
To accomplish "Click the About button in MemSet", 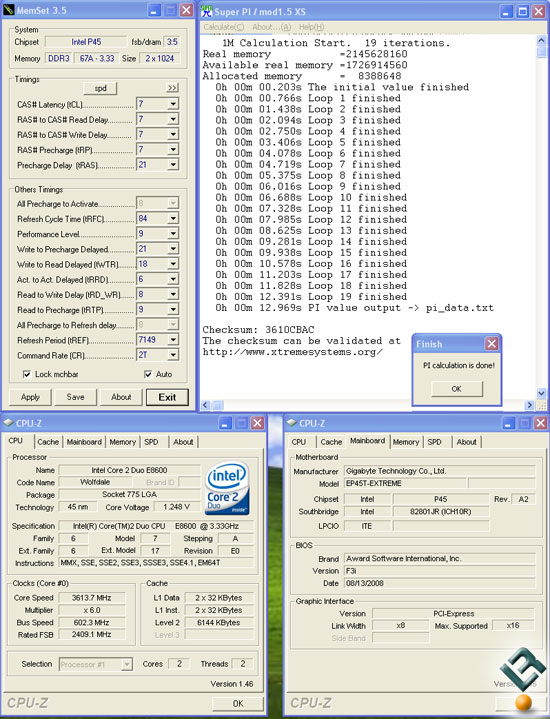I will pos(121,397).
